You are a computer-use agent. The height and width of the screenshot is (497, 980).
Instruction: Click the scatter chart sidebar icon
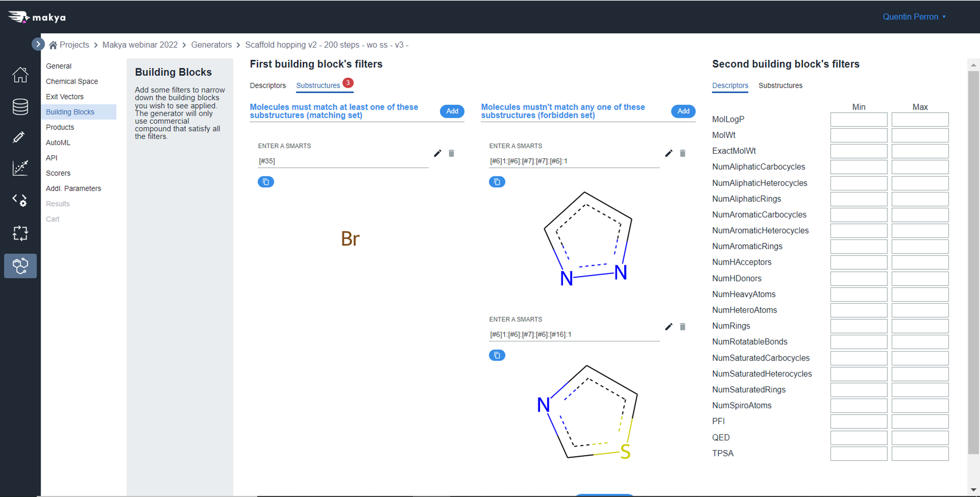(x=20, y=168)
